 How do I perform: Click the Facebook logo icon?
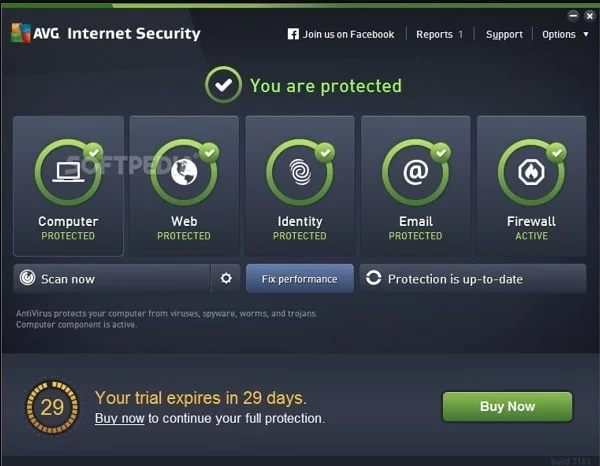pos(293,34)
